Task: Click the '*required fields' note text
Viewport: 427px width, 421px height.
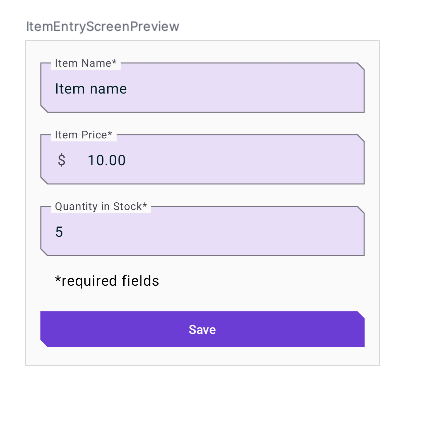Action: point(107,281)
